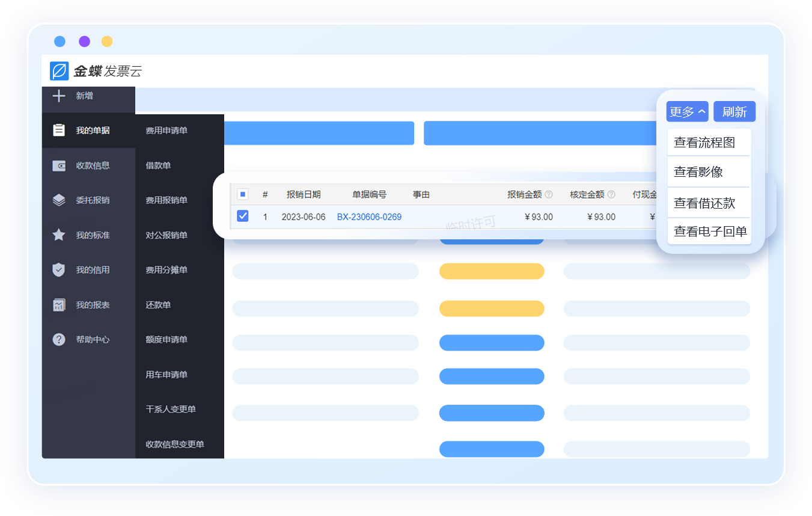The height and width of the screenshot is (516, 812).
Task: Click the 查看影像 menu option
Action: (698, 172)
